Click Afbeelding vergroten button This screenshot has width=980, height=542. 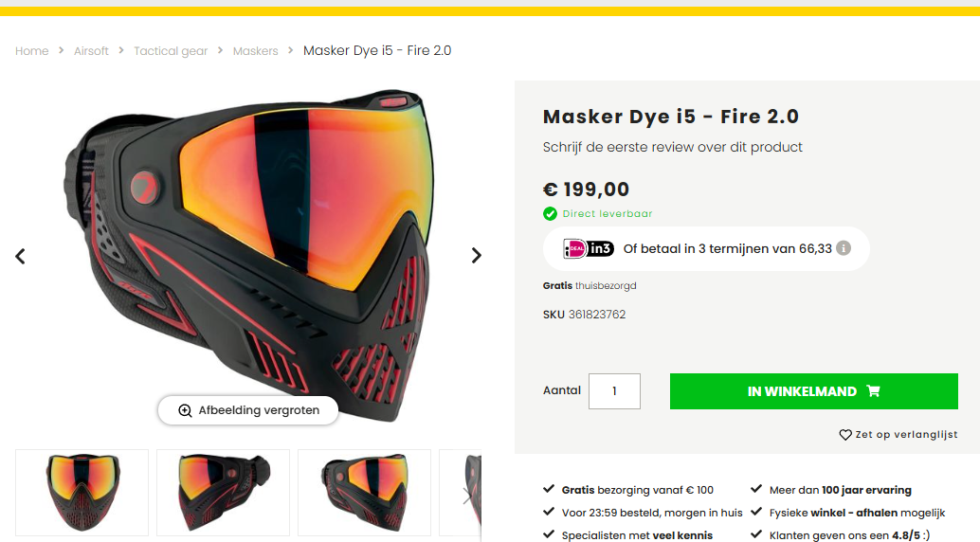(x=248, y=410)
